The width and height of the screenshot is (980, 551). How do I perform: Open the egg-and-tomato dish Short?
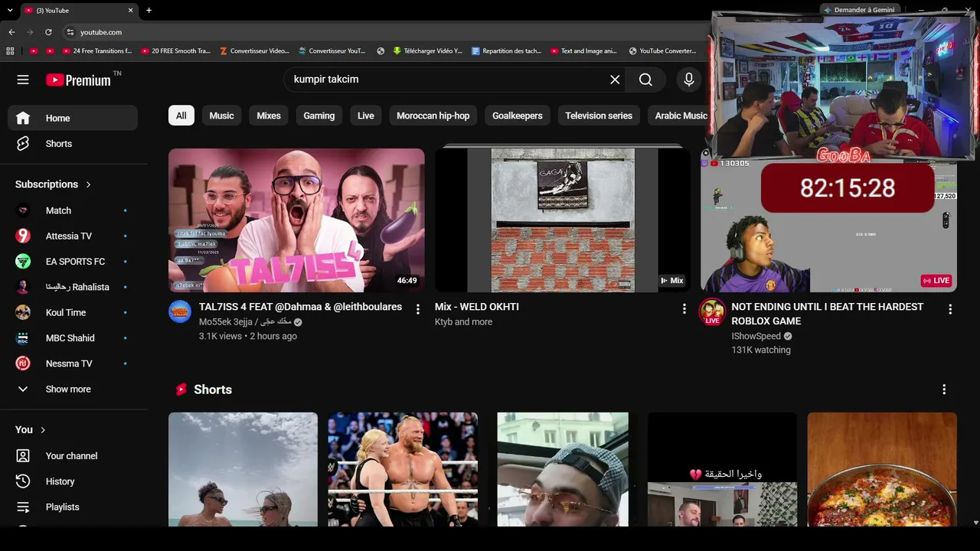[882, 469]
